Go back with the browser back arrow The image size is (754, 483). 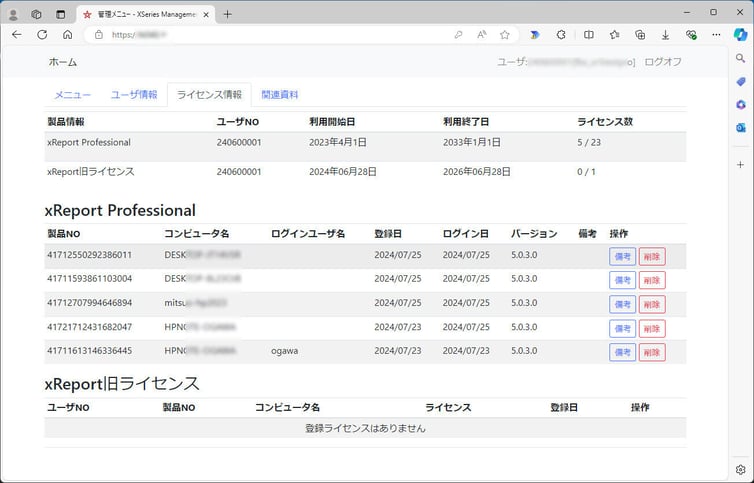17,35
